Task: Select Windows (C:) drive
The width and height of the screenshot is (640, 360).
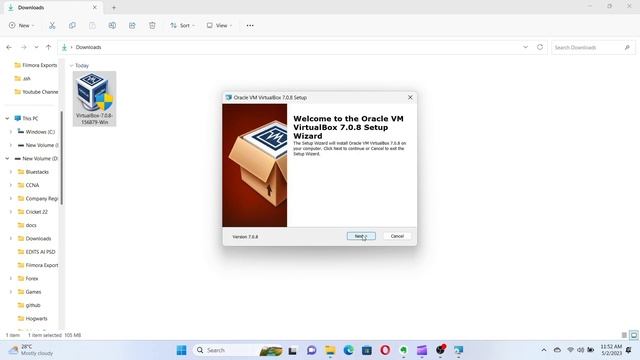Action: tap(36, 132)
